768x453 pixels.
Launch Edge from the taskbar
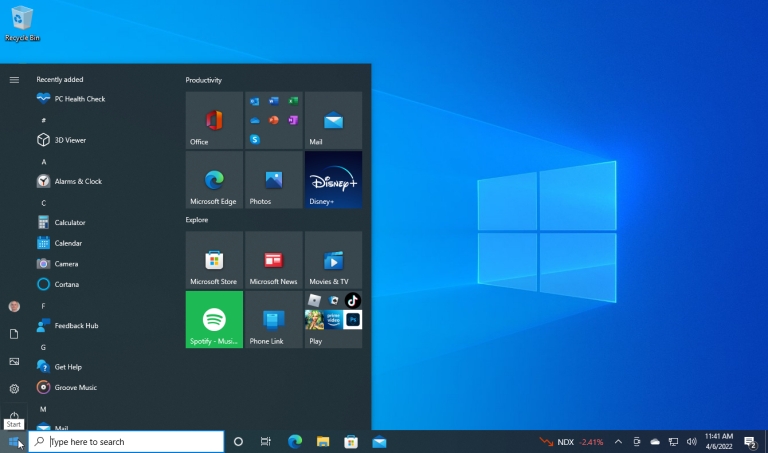pos(295,442)
